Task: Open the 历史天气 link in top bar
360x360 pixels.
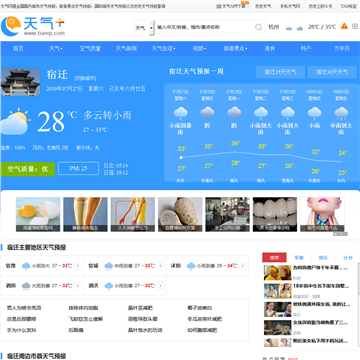Action: [263, 6]
